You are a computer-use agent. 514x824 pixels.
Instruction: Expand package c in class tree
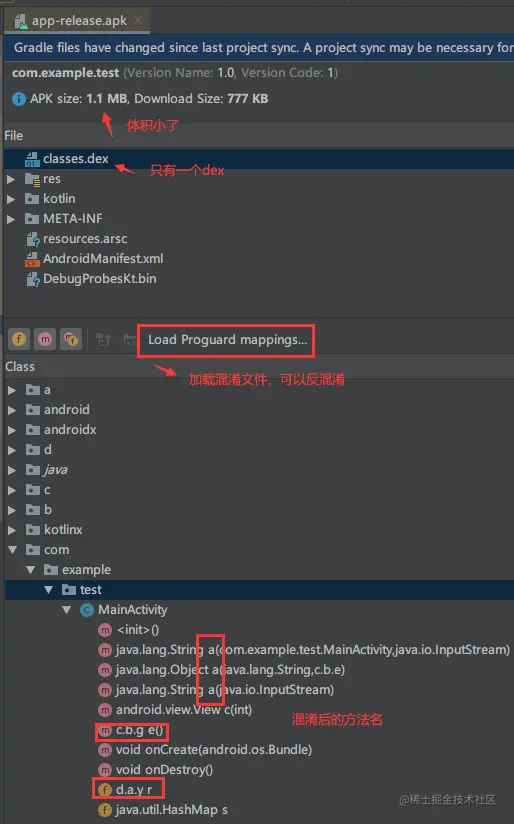tap(12, 490)
